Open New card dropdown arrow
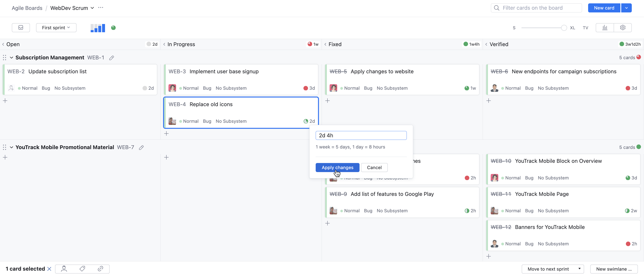This screenshot has width=644, height=278. [626, 8]
